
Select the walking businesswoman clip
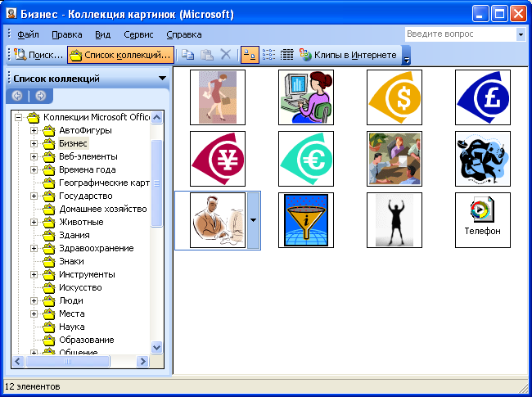tap(218, 97)
